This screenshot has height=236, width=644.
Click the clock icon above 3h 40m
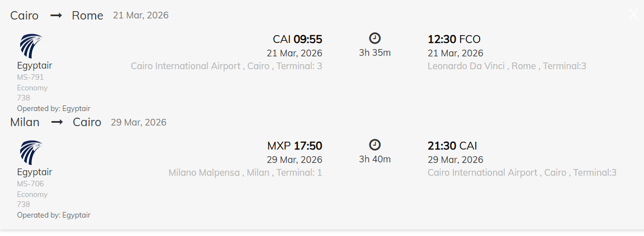[x=375, y=145]
